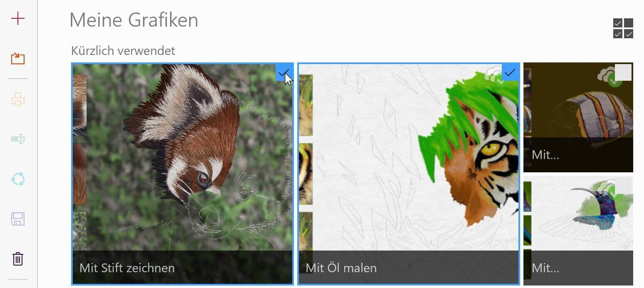Toggle the select-all grid icon
The image size is (644, 288).
tap(623, 28)
